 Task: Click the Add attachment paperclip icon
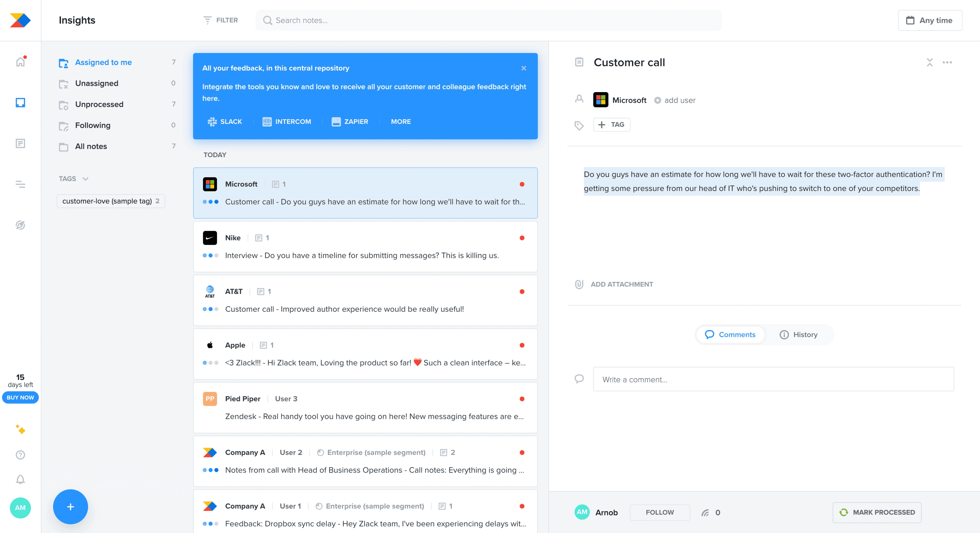579,284
